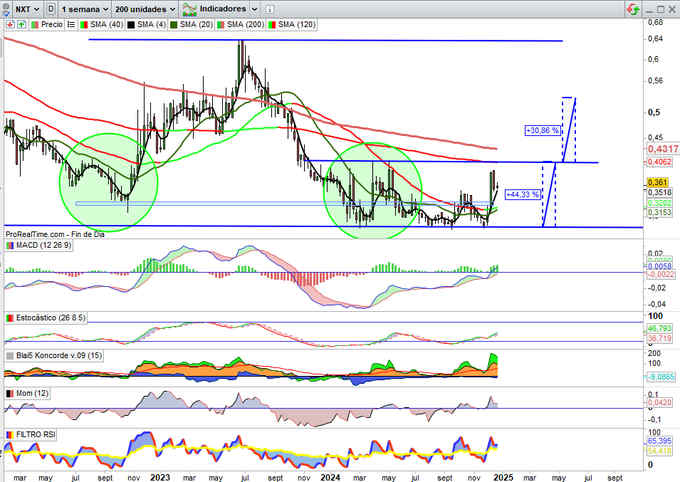Open the SMA (20) indicator settings
Screen dimensions: 680x482
[x=196, y=25]
